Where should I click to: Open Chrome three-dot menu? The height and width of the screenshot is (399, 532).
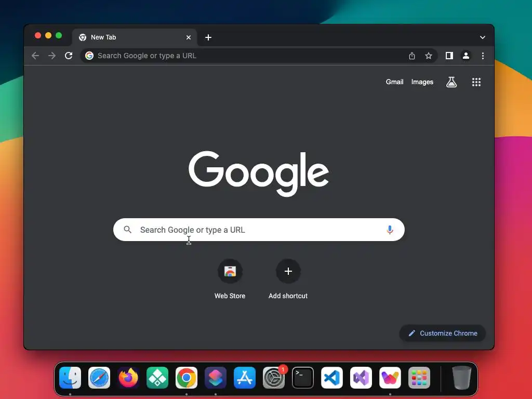coord(483,56)
